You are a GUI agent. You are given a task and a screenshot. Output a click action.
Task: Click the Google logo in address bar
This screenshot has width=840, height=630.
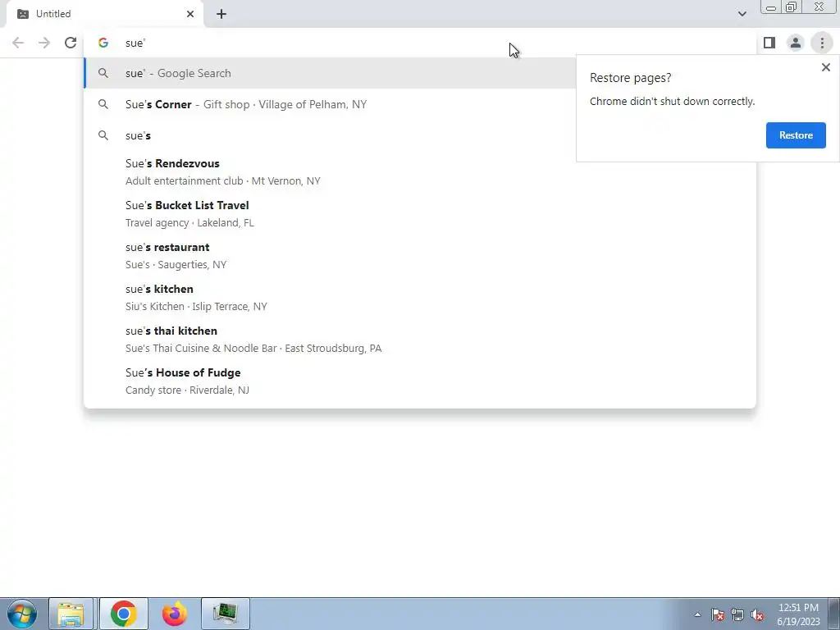[103, 43]
